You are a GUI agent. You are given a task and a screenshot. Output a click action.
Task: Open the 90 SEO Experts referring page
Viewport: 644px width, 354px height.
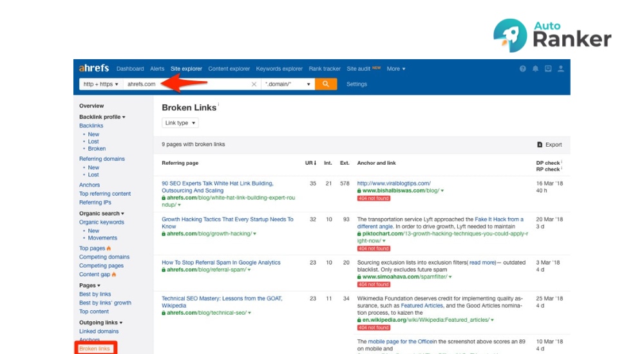pyautogui.click(x=217, y=187)
